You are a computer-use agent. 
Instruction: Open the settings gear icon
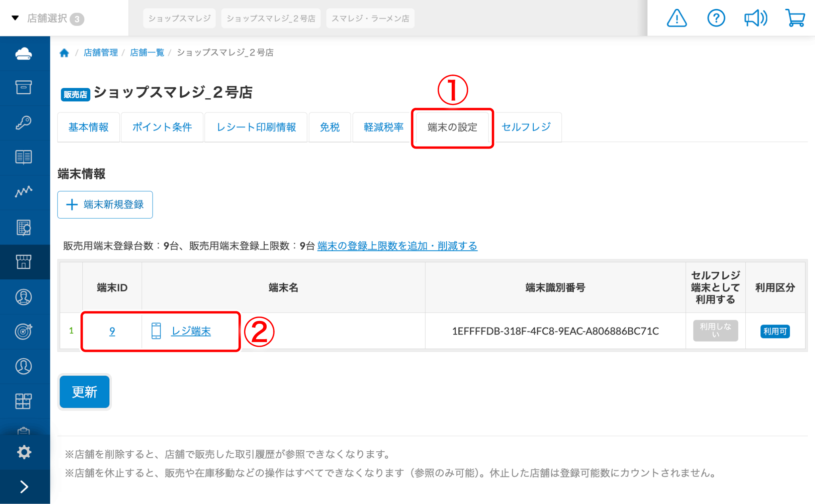click(x=24, y=452)
